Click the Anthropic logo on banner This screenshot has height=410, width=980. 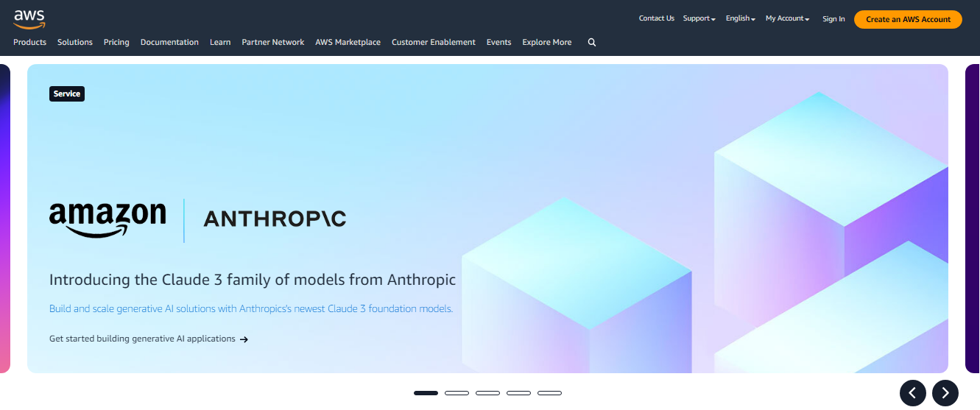click(275, 219)
